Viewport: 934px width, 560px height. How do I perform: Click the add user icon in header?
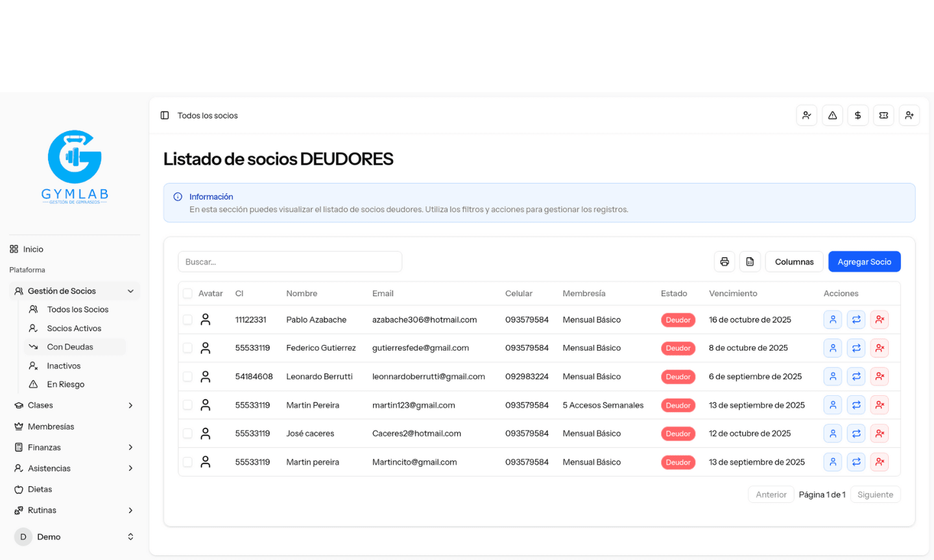click(x=909, y=115)
